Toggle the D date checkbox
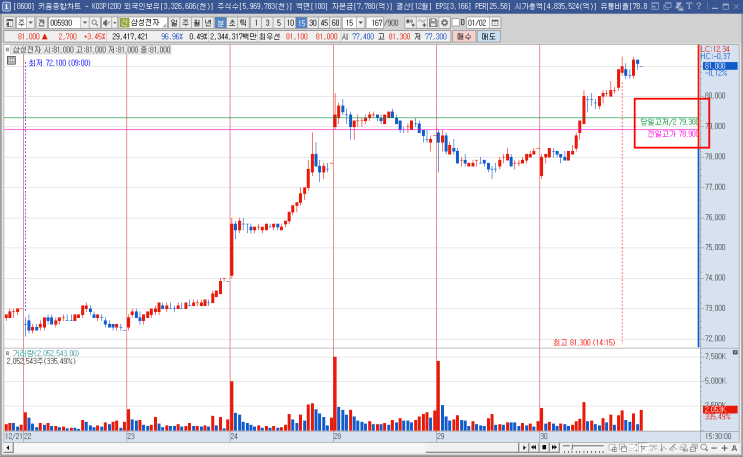 [x=456, y=22]
